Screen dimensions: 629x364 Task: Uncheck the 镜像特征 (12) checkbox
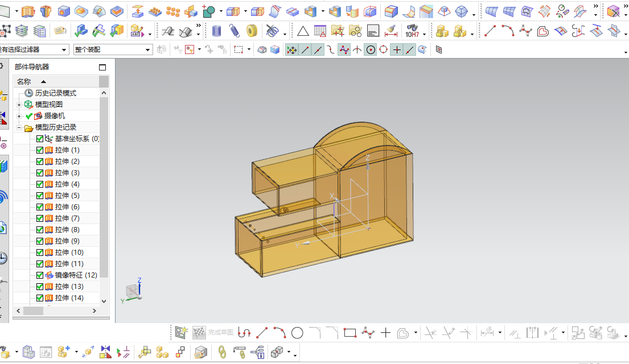point(40,275)
